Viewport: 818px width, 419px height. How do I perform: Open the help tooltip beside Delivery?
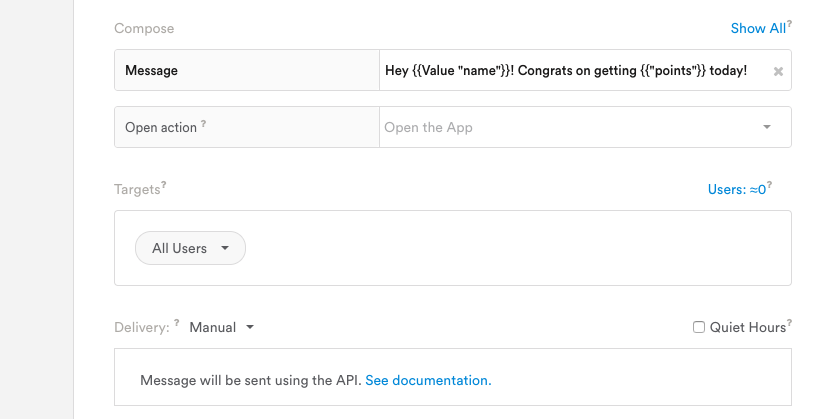click(177, 323)
